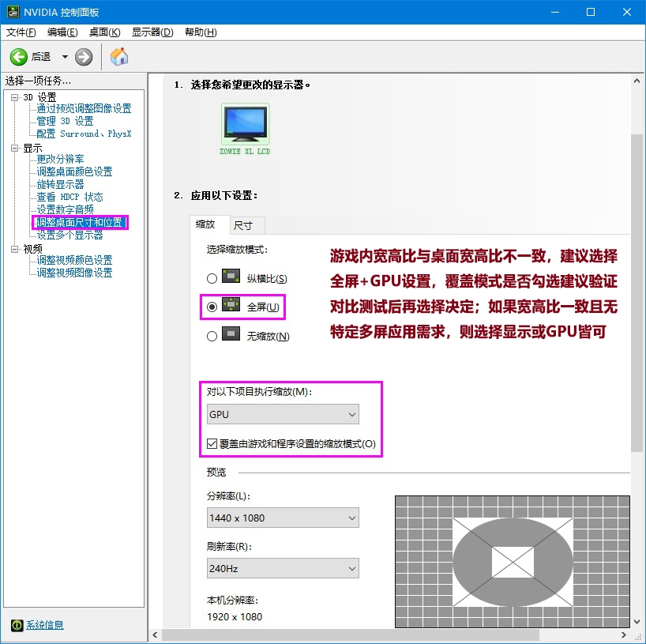This screenshot has height=644, width=646.
Task: Open the 文件(F) menu
Action: (x=21, y=32)
